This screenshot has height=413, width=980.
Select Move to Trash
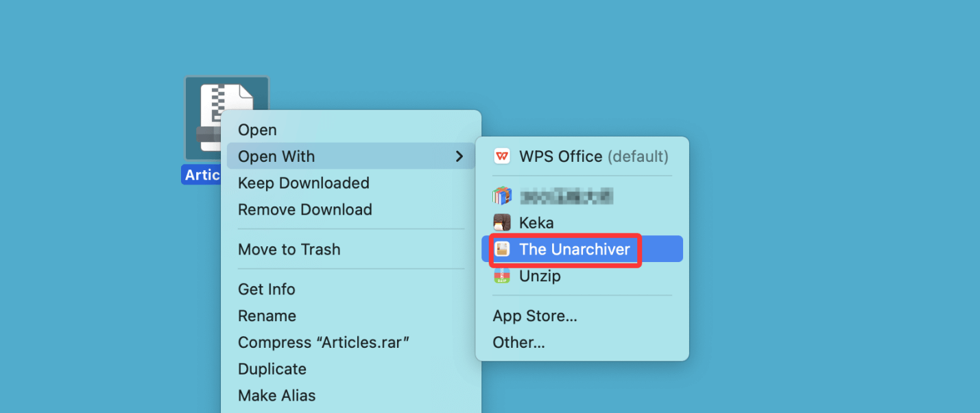(289, 249)
